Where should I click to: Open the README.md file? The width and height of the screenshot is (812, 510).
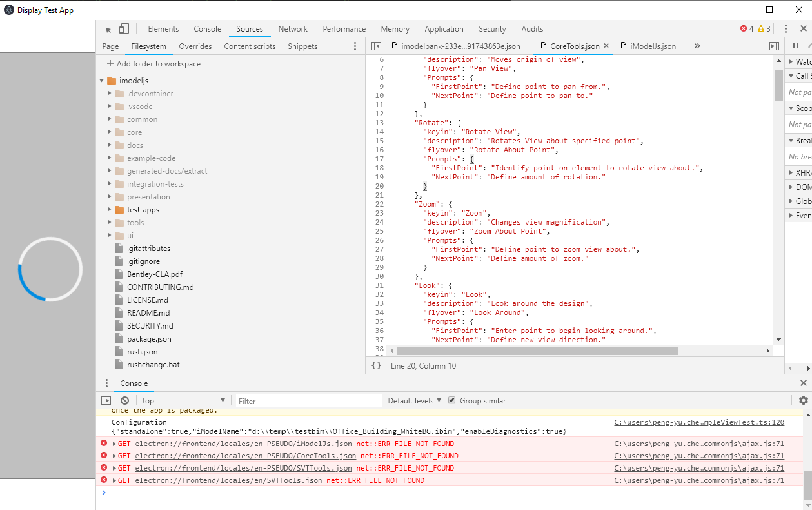tap(148, 313)
